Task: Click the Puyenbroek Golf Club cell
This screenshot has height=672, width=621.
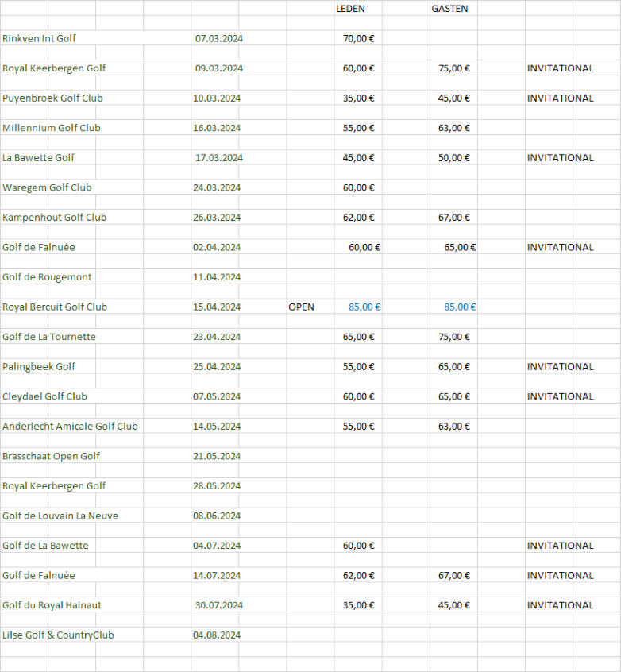Action: point(52,98)
